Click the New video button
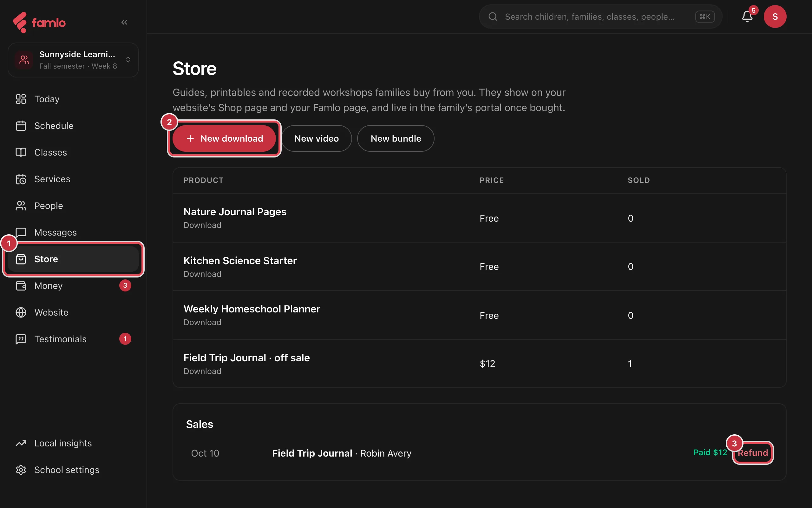812x508 pixels. pos(317,138)
